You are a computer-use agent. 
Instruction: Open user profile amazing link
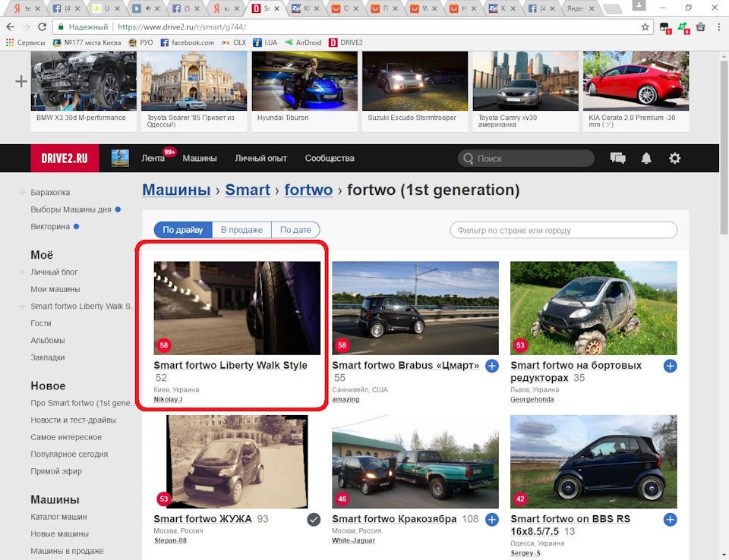coord(346,400)
